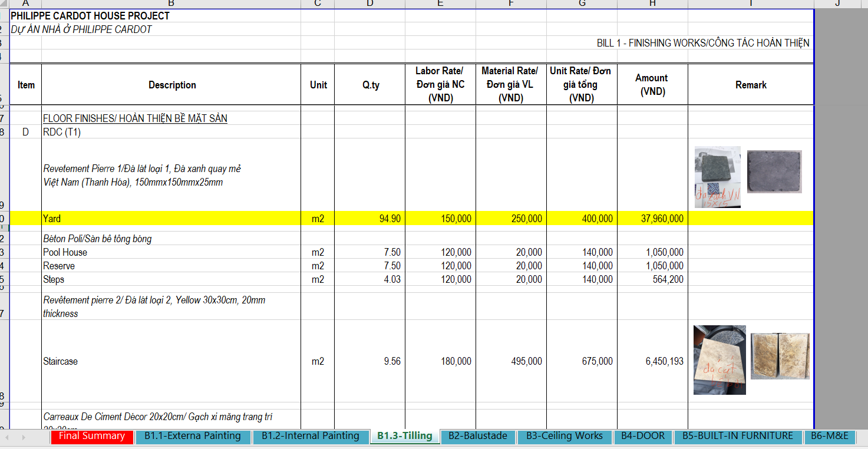Select column D header
This screenshot has height=449, width=868.
coord(369,4)
